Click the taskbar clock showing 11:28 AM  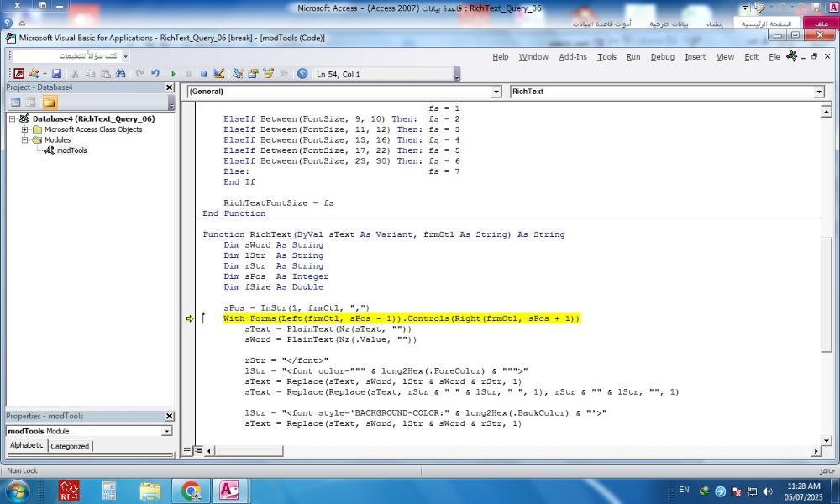(803, 491)
